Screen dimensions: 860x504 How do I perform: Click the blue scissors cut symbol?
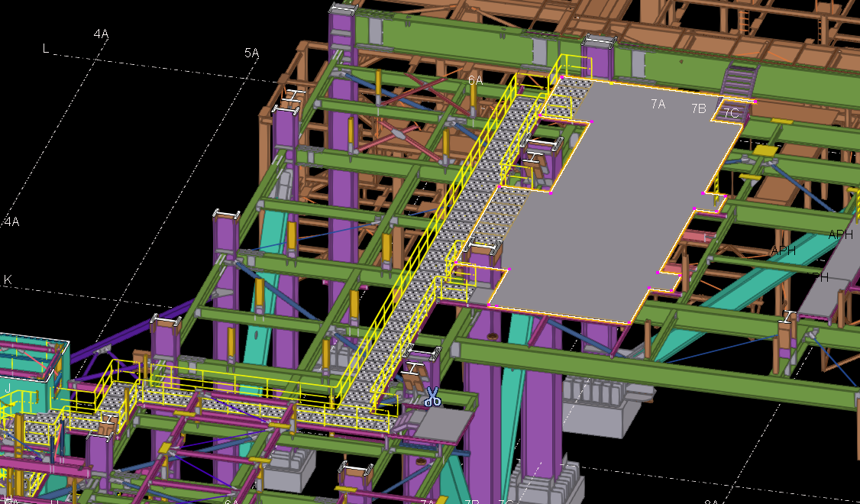(432, 396)
